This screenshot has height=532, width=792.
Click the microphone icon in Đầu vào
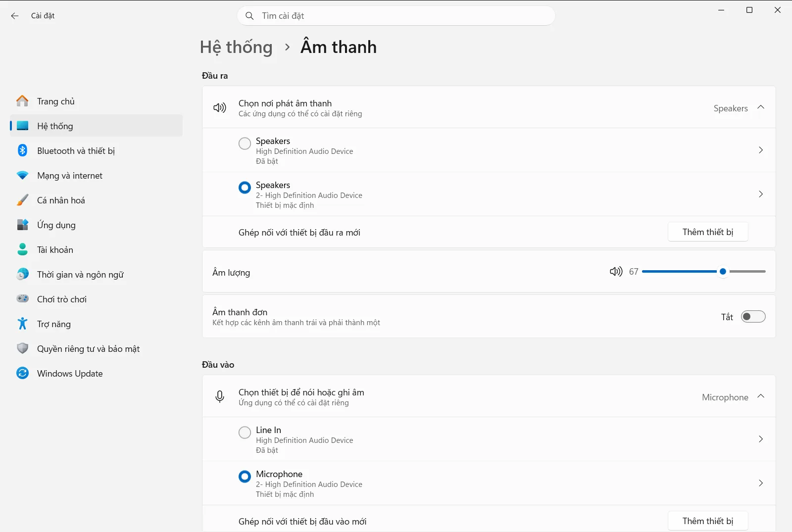coord(220,397)
